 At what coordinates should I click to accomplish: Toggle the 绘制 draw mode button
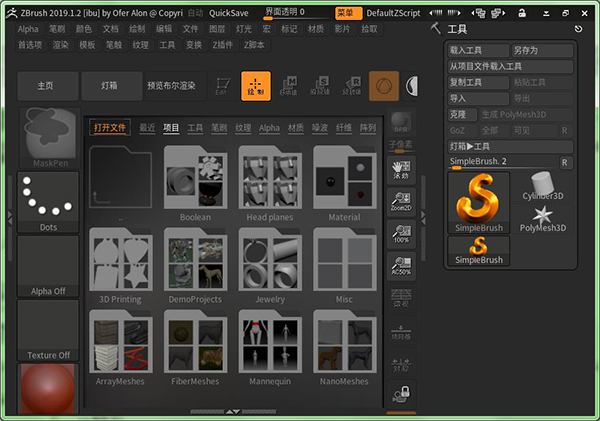(256, 86)
